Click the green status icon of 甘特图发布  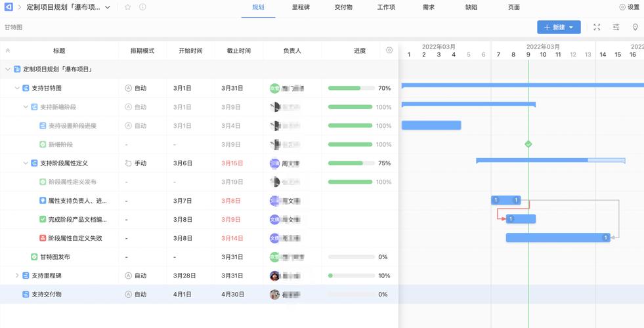pyautogui.click(x=35, y=257)
